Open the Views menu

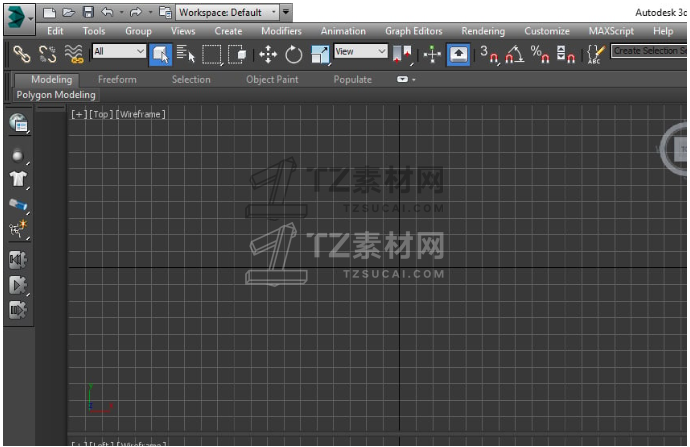pyautogui.click(x=183, y=31)
